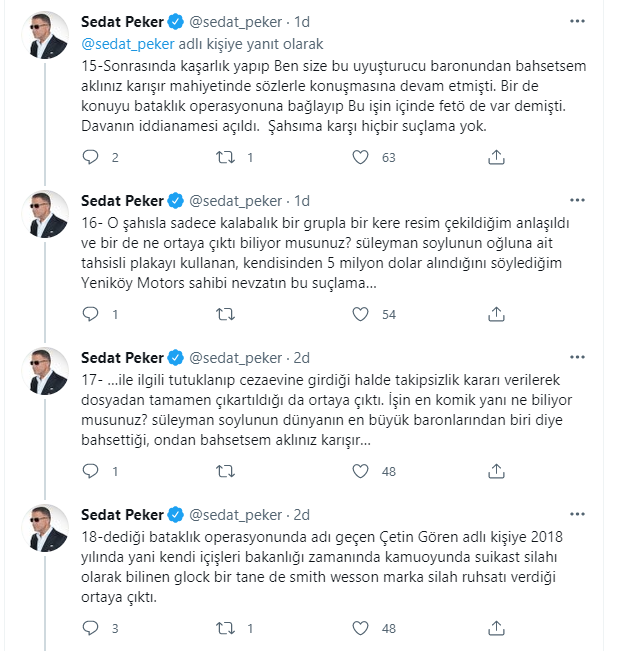
Task: Retweet tweet 16 about Yeniköy Motors
Action: point(225,314)
